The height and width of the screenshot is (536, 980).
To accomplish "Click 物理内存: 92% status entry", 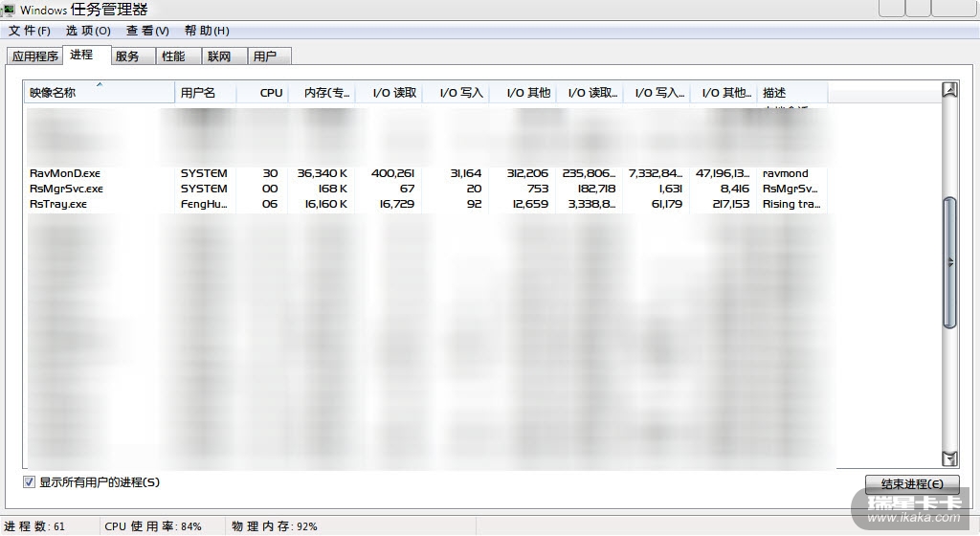I will coord(275,526).
